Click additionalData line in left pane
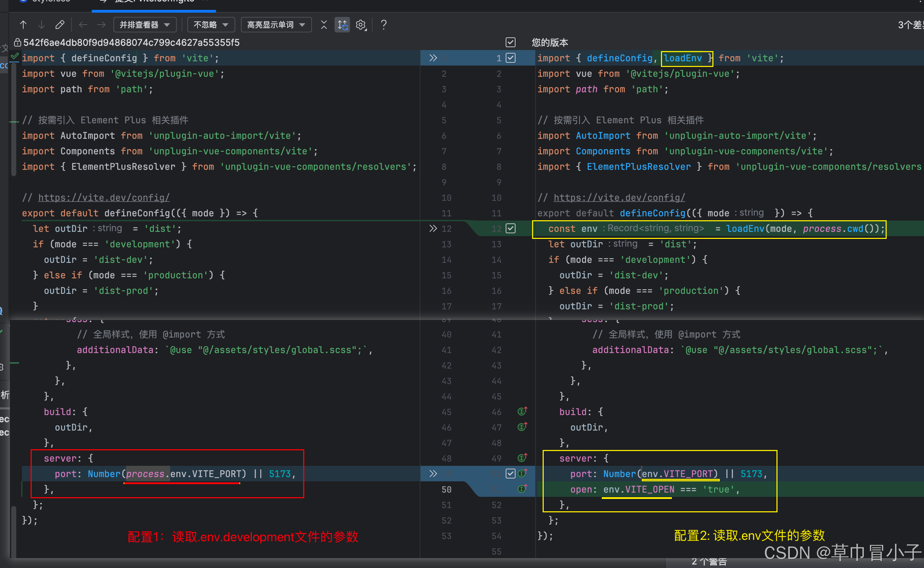This screenshot has height=568, width=924. [224, 350]
